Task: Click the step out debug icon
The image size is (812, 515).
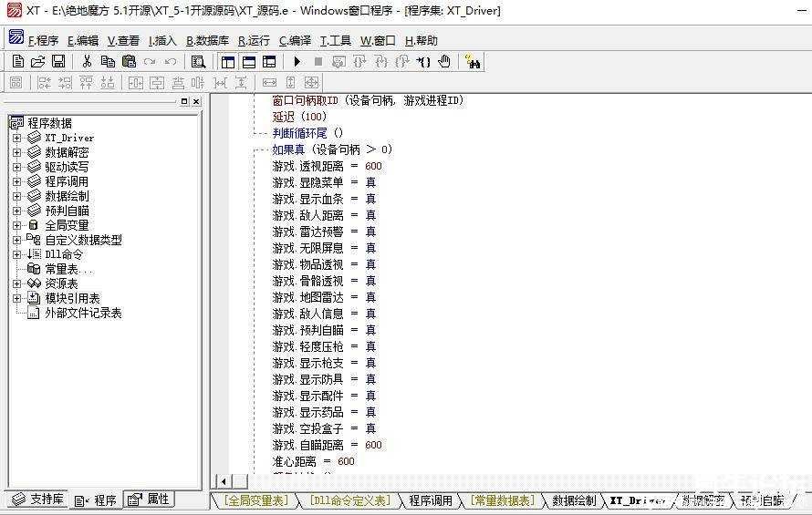Action: pyautogui.click(x=401, y=62)
